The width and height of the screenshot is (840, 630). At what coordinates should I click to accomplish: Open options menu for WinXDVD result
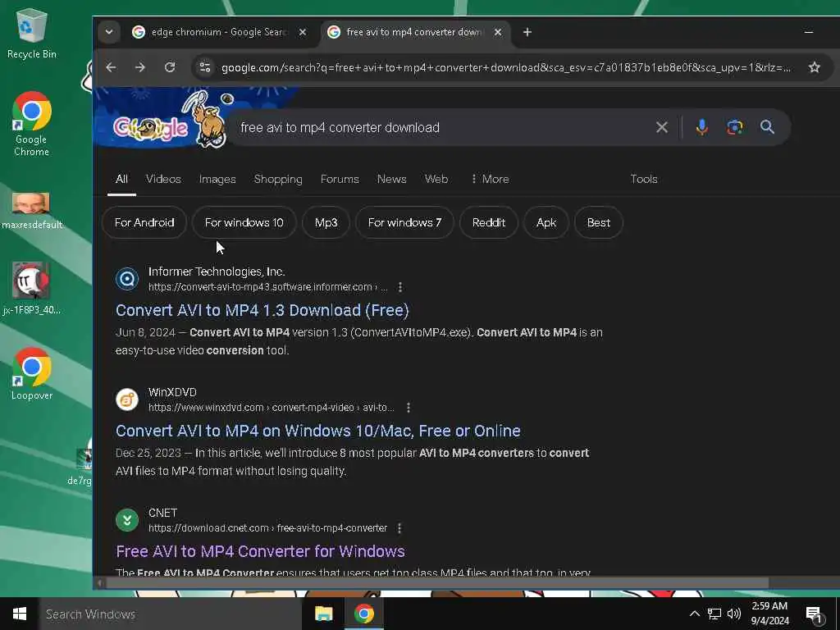[409, 408]
